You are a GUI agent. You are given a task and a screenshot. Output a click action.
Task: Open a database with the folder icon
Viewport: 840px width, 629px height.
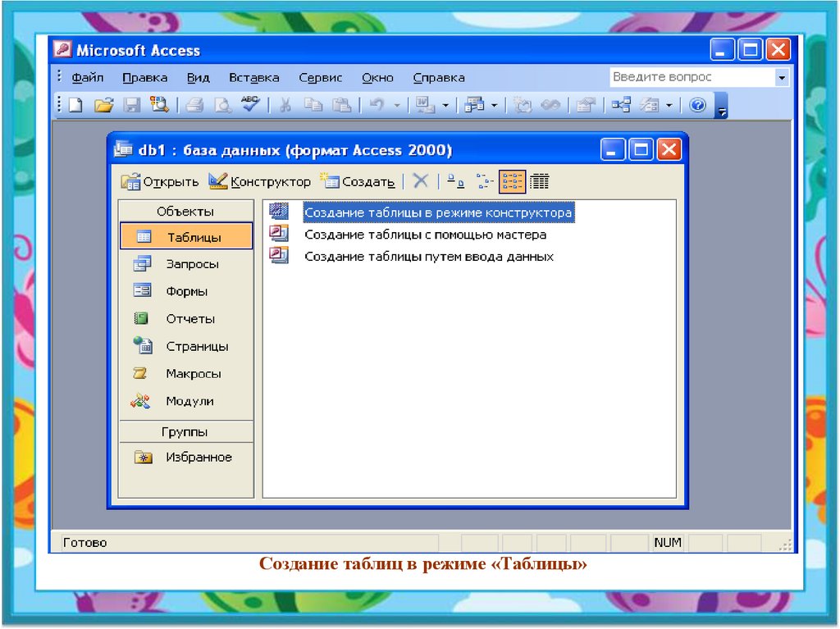click(104, 104)
